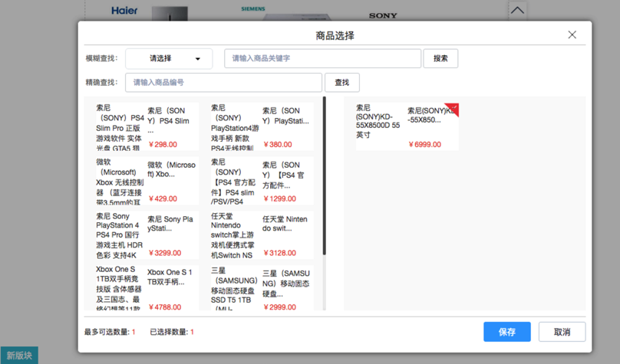
Task: Pick Samsung portable SSD priced ¥2999.00
Action: (261, 290)
